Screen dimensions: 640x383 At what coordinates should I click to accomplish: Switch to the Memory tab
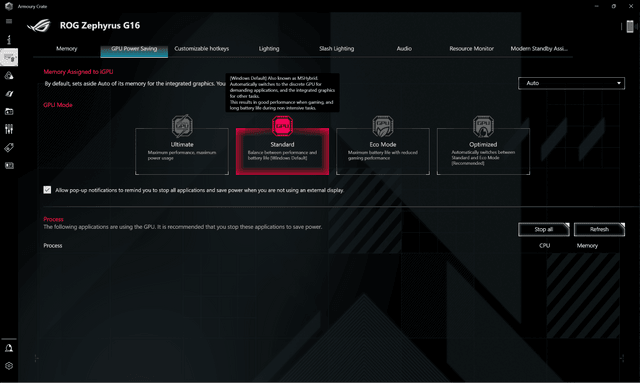[x=67, y=49]
